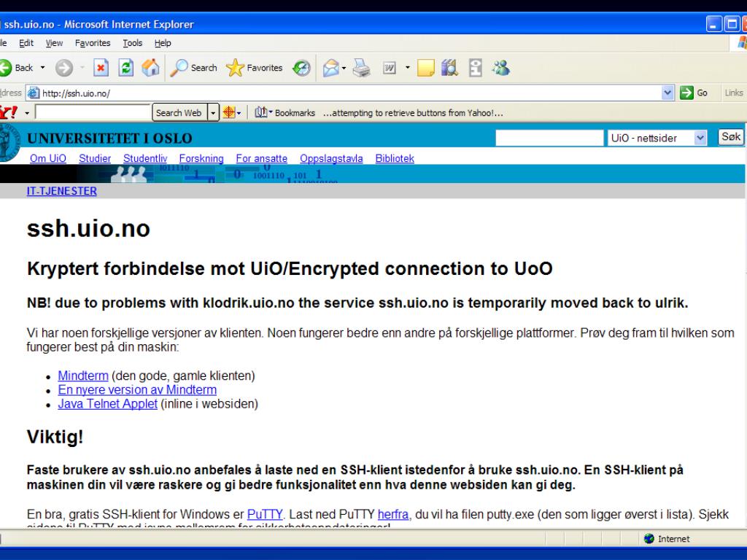Viewport: 747px width, 560px height.
Task: Expand the UiO - nettsider combo box
Action: pos(700,138)
